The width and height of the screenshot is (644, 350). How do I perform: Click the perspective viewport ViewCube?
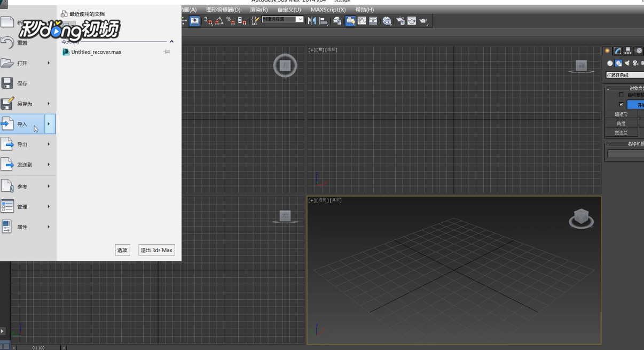coord(581,218)
